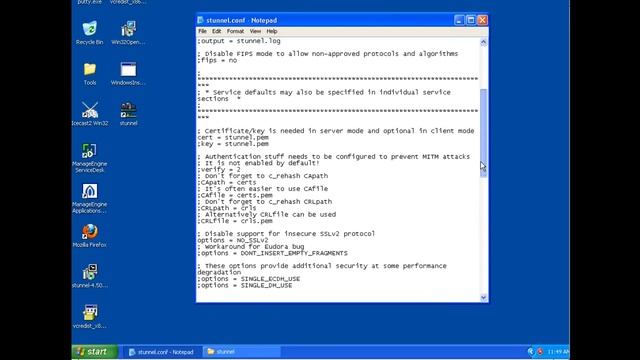This screenshot has height=360, width=640.
Task: Click the scrollbar up arrow in Notepad
Action: tap(484, 42)
